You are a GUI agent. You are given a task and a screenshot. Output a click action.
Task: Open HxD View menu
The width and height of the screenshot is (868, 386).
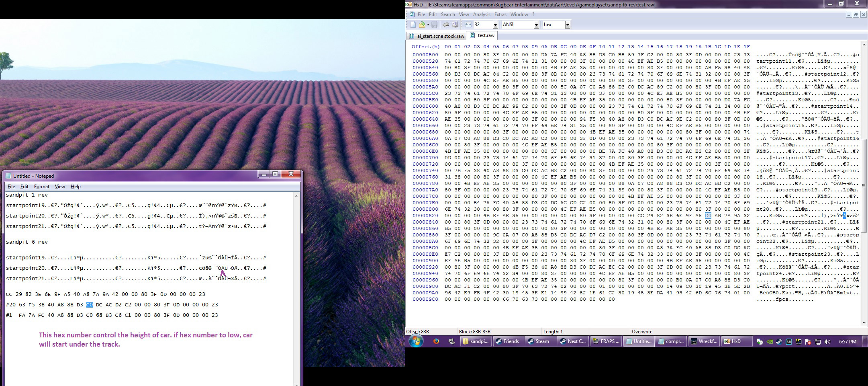pyautogui.click(x=464, y=14)
